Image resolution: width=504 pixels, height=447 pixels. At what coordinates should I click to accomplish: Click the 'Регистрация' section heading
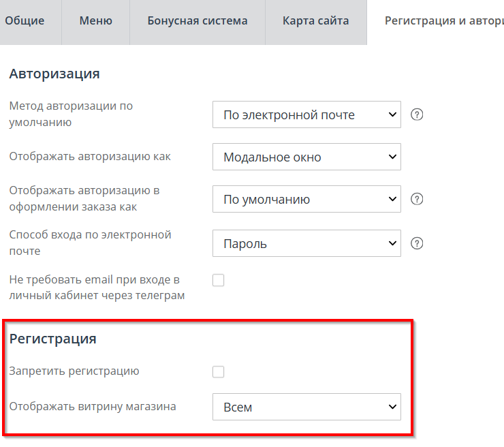pos(52,338)
